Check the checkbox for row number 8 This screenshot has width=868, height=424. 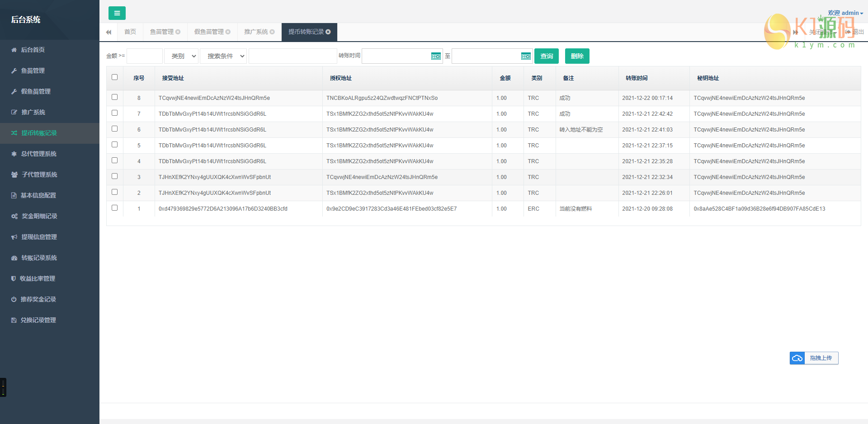tap(114, 97)
